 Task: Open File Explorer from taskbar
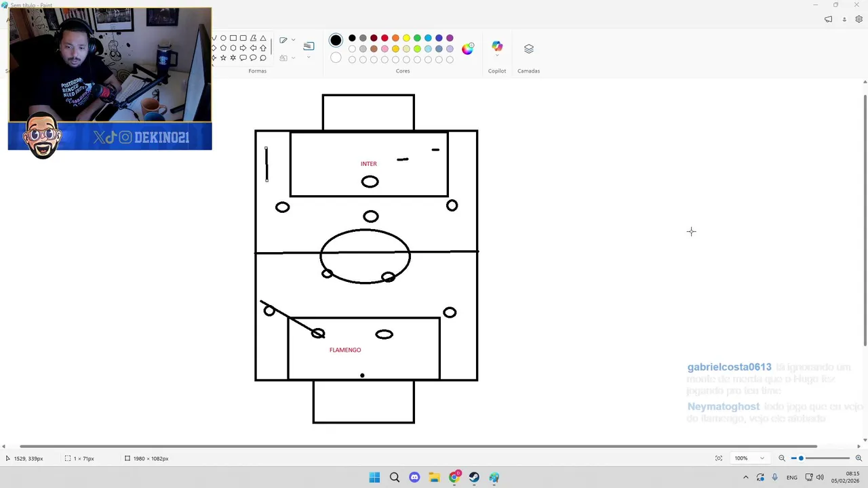[434, 478]
